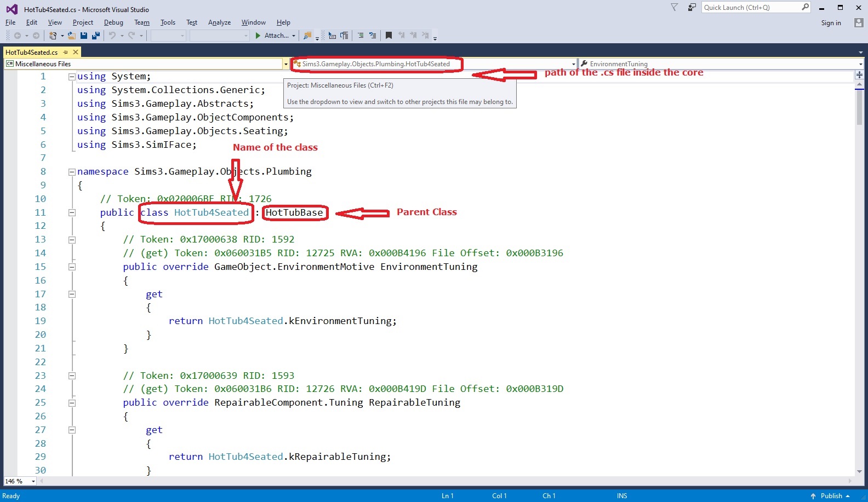This screenshot has width=868, height=502.
Task: Click the New Project toolbar icon
Action: click(x=53, y=36)
